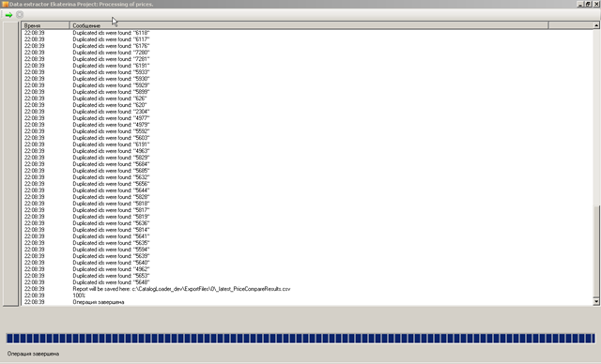Select log row with duplicated id "5592"
This screenshot has height=364, width=601.
coord(307,131)
